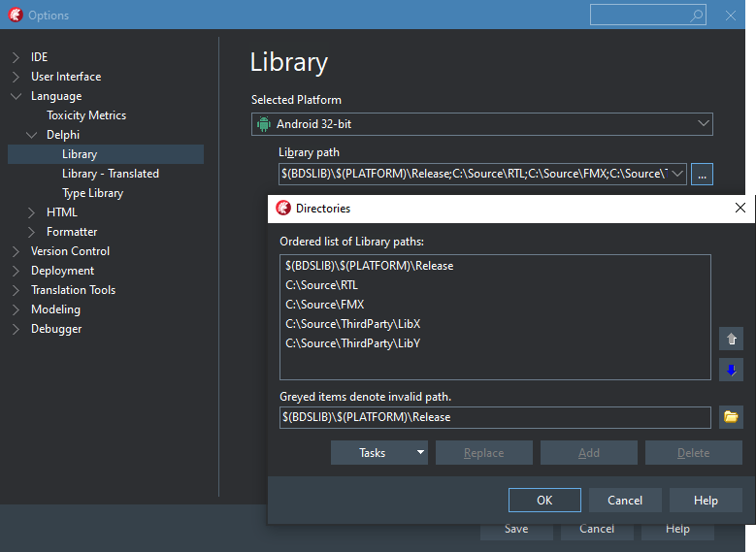Open the Library path history dropdown arrow
The height and width of the screenshot is (552, 756).
pyautogui.click(x=676, y=174)
